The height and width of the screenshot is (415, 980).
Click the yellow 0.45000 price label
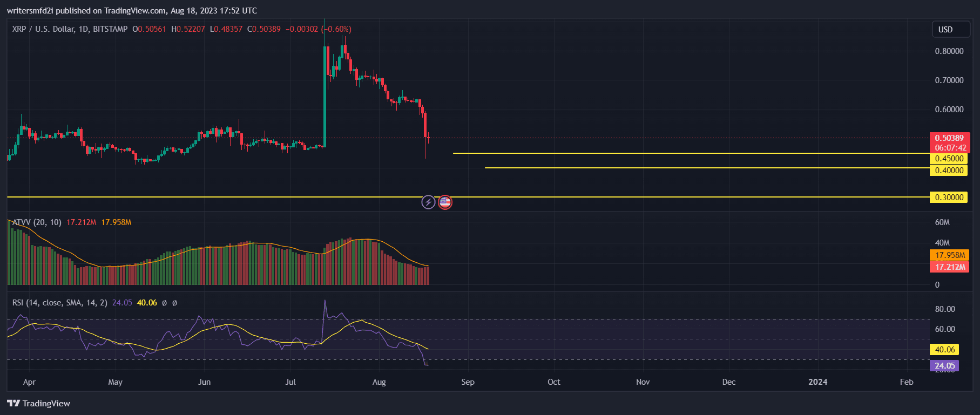[949, 159]
